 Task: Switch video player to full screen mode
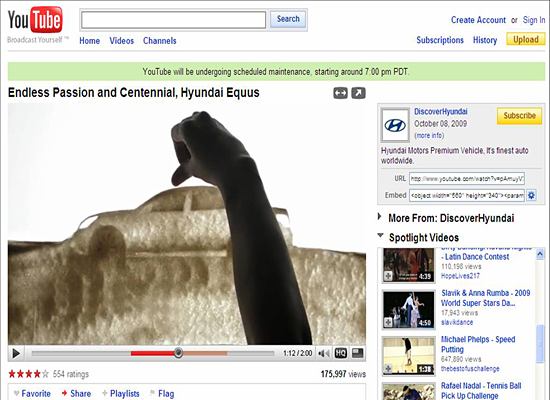357,353
